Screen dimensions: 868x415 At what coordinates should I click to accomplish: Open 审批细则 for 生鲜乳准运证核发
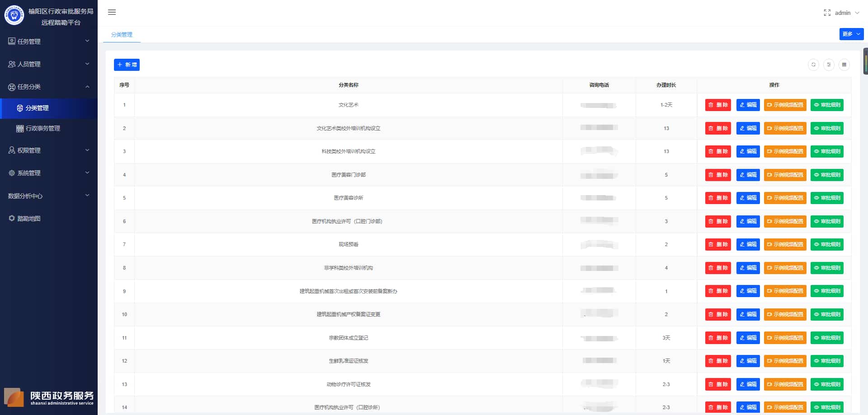(827, 361)
